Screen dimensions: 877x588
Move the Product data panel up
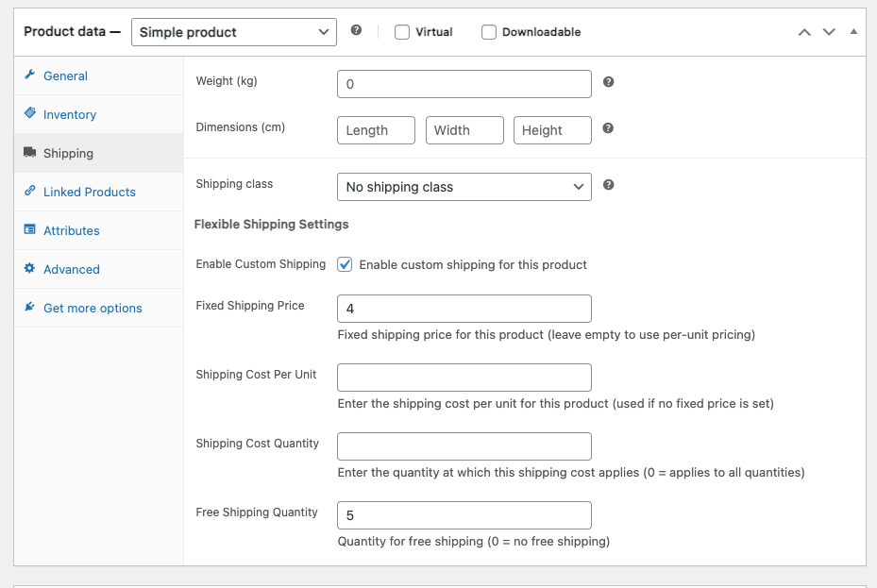click(x=804, y=32)
